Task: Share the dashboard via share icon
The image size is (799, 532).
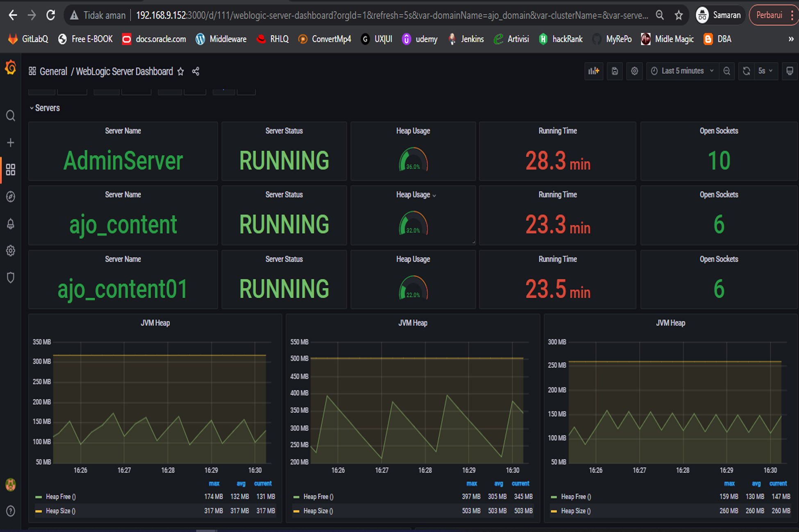Action: (196, 72)
